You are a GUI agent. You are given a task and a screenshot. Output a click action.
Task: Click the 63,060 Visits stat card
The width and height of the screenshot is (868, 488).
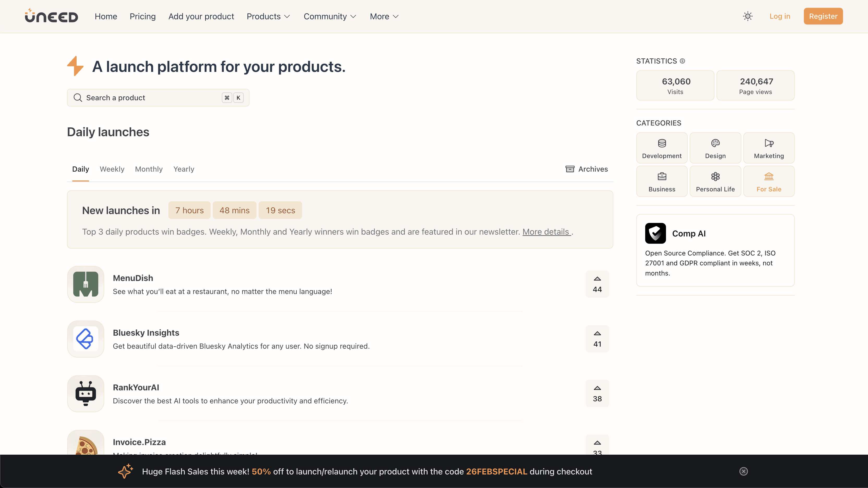pyautogui.click(x=675, y=85)
